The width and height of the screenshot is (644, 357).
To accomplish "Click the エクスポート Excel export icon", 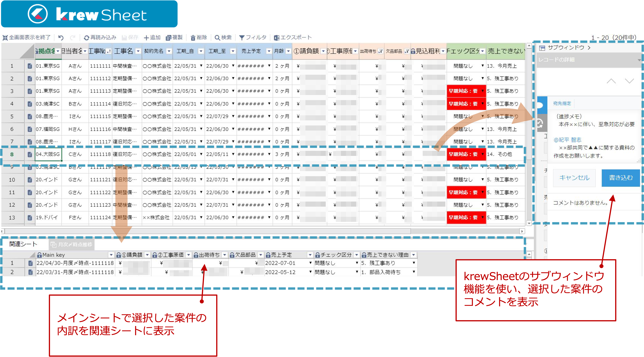I will [277, 38].
